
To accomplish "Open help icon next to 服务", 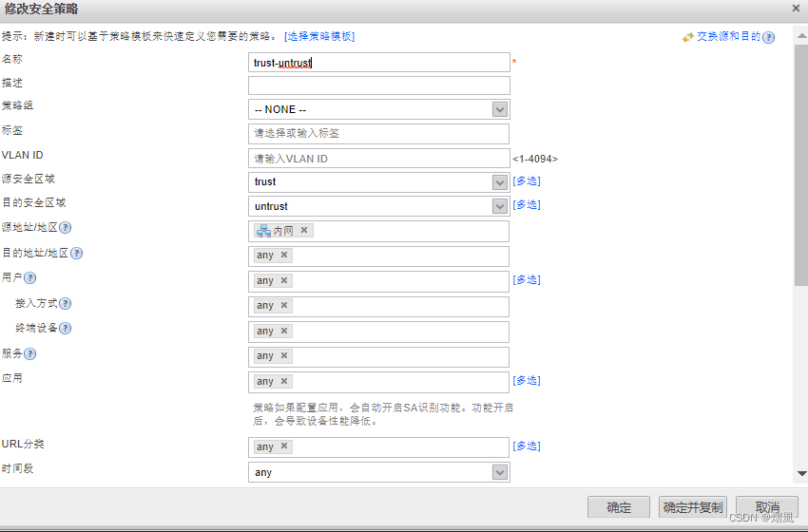I will [x=29, y=353].
